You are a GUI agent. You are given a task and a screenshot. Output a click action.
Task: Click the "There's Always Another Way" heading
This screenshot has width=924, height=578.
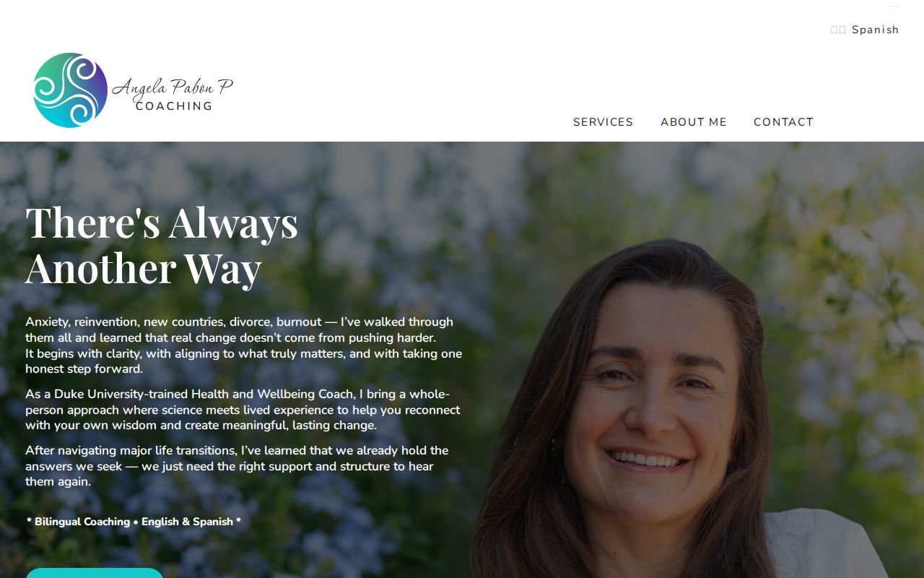point(162,245)
